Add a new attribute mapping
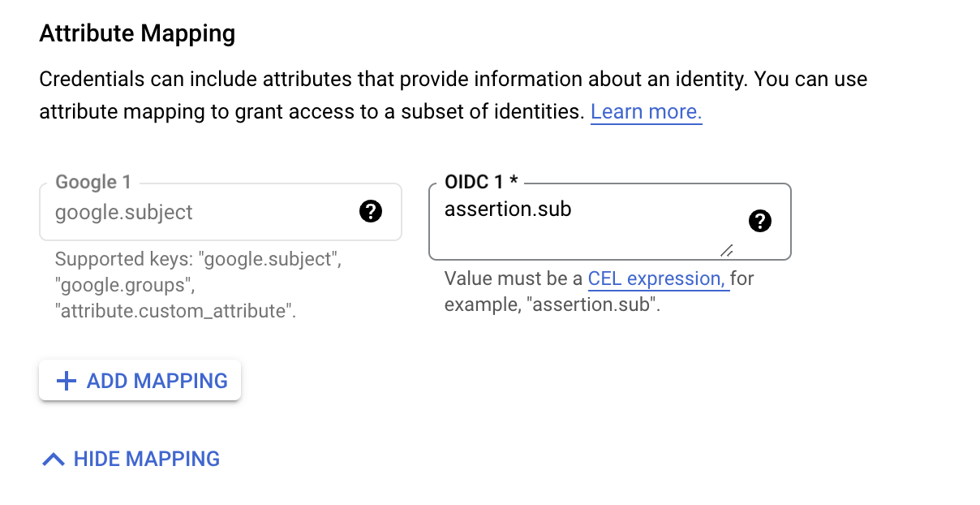The height and width of the screenshot is (505, 980). click(x=140, y=381)
